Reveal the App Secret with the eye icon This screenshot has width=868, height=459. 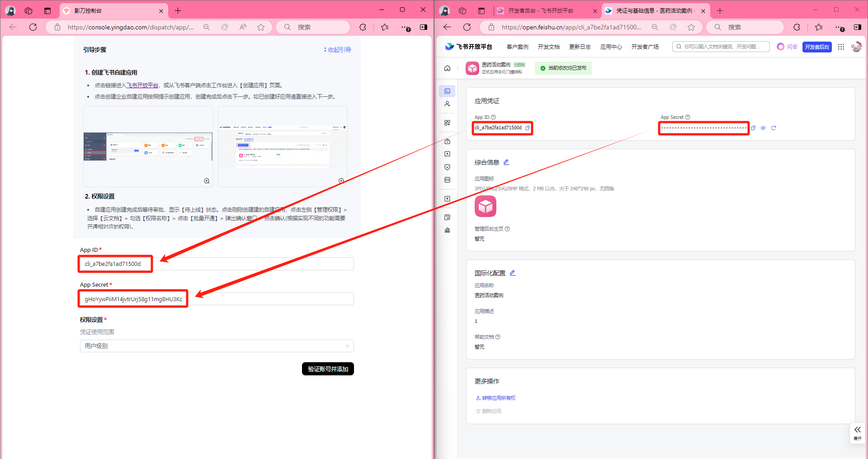763,128
